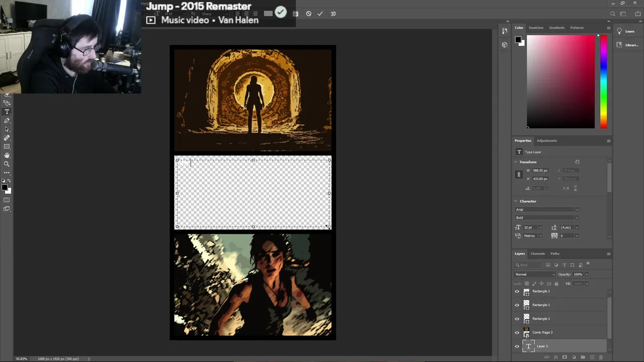Flip horizontal in Transform section
644x362 pixels.
point(566,188)
